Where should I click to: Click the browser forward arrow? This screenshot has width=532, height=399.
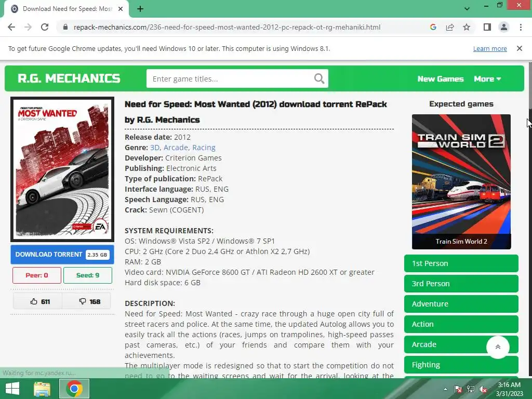point(28,27)
